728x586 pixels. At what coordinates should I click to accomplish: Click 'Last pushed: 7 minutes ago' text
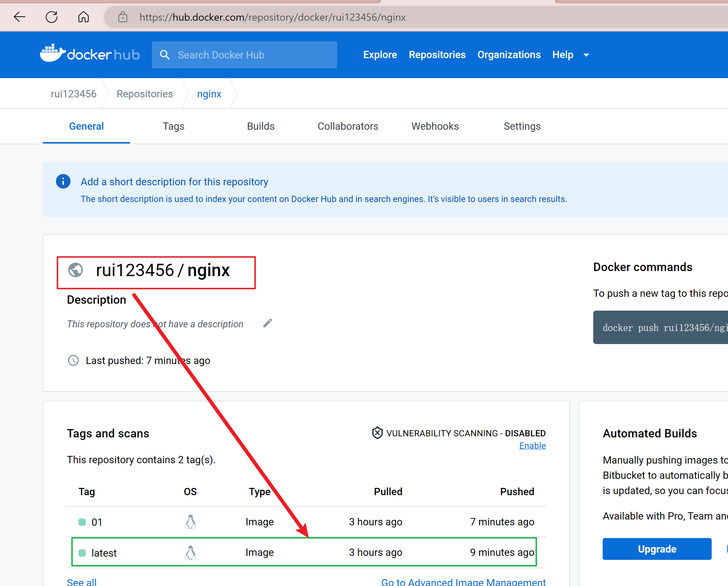(x=148, y=360)
